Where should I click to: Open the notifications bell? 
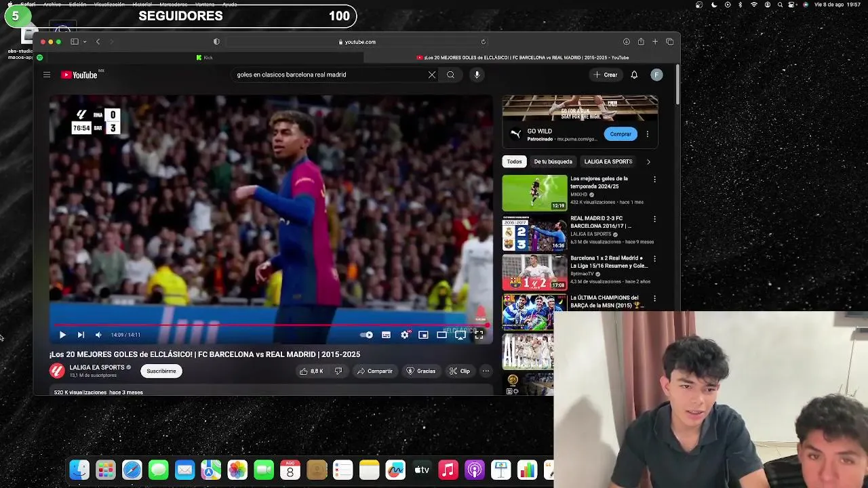coord(634,75)
